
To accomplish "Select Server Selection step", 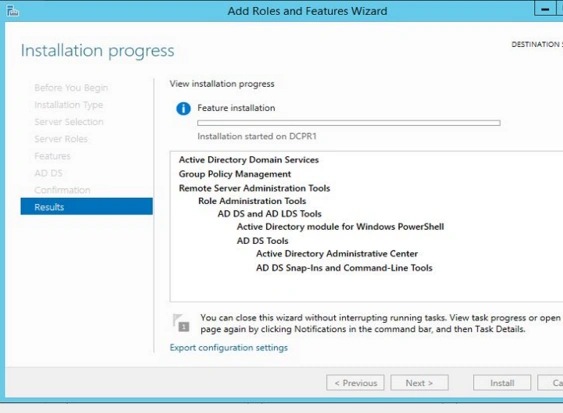I will click(x=69, y=122).
